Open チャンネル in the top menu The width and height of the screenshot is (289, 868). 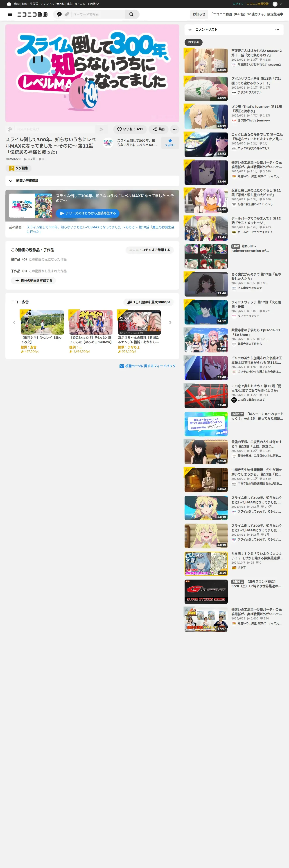[x=47, y=4]
